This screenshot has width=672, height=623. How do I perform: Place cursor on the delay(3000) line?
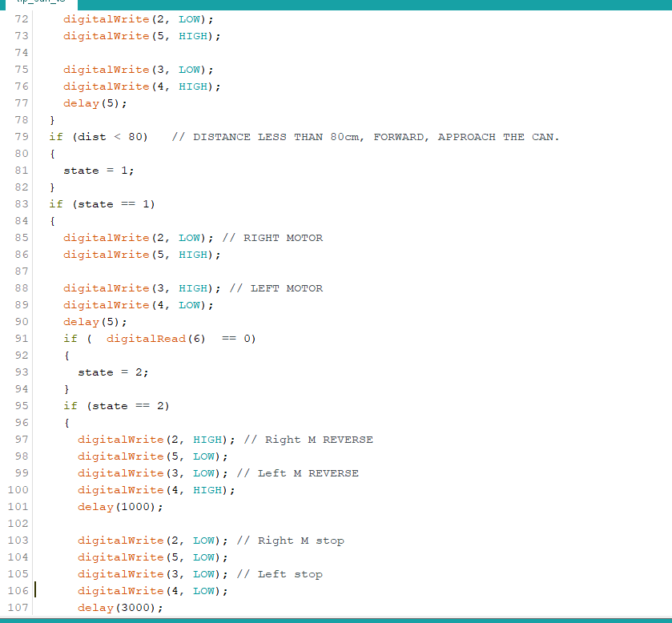pyautogui.click(x=120, y=608)
